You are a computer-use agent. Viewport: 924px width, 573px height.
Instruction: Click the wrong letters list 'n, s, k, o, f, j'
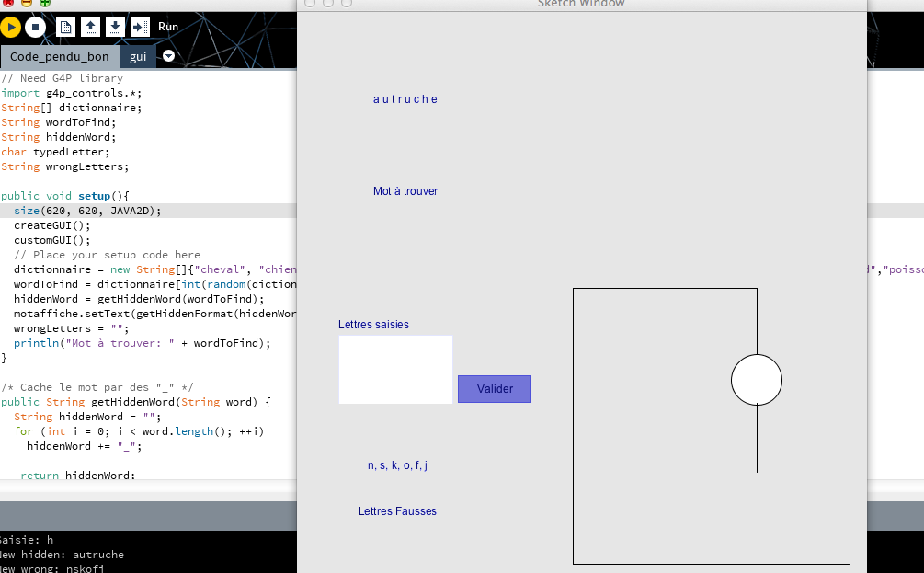pyautogui.click(x=397, y=465)
